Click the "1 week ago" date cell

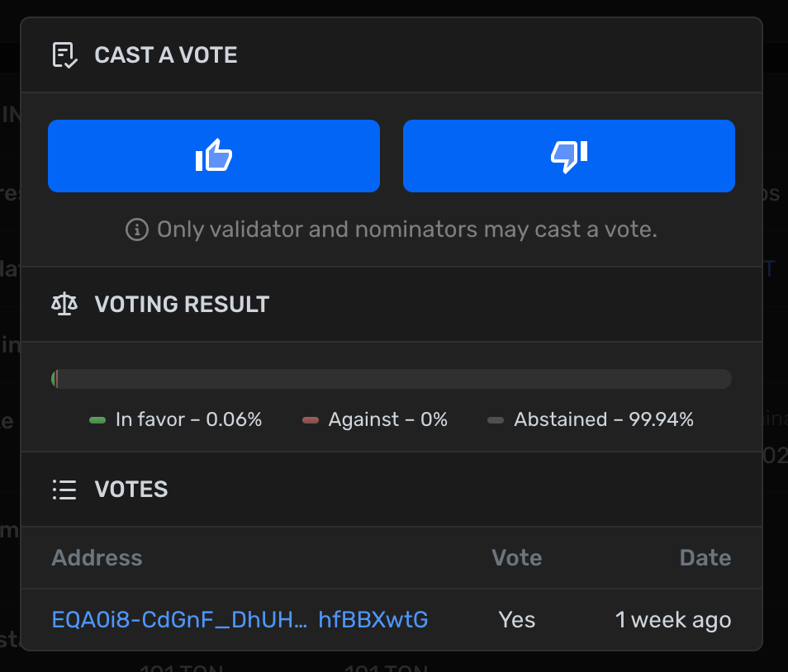click(x=673, y=620)
